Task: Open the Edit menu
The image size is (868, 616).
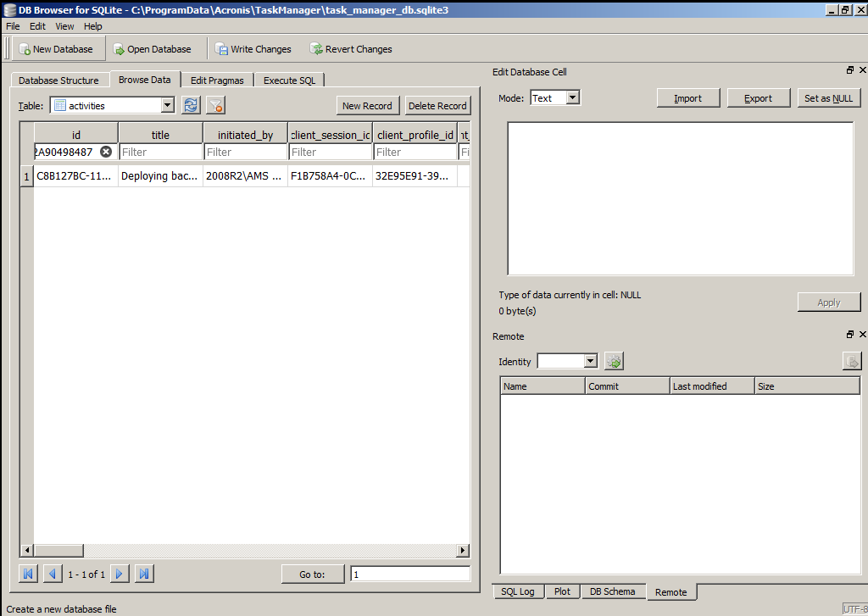Action: [x=37, y=26]
